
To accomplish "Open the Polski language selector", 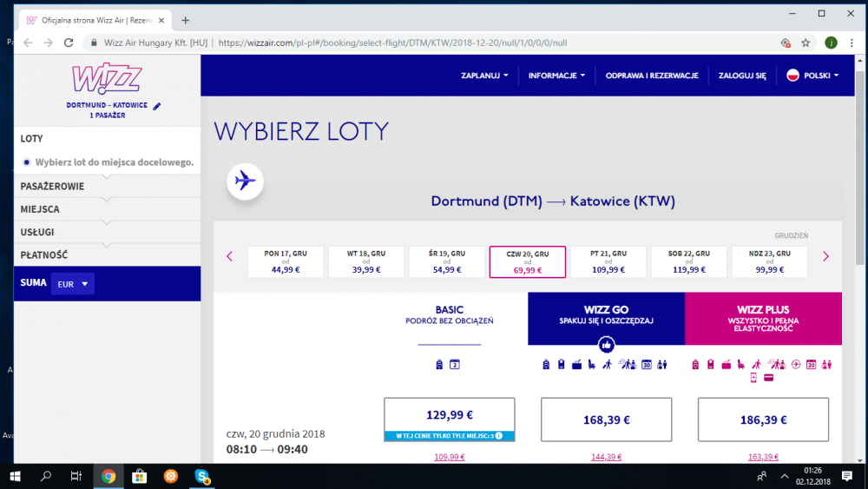I will [x=812, y=76].
